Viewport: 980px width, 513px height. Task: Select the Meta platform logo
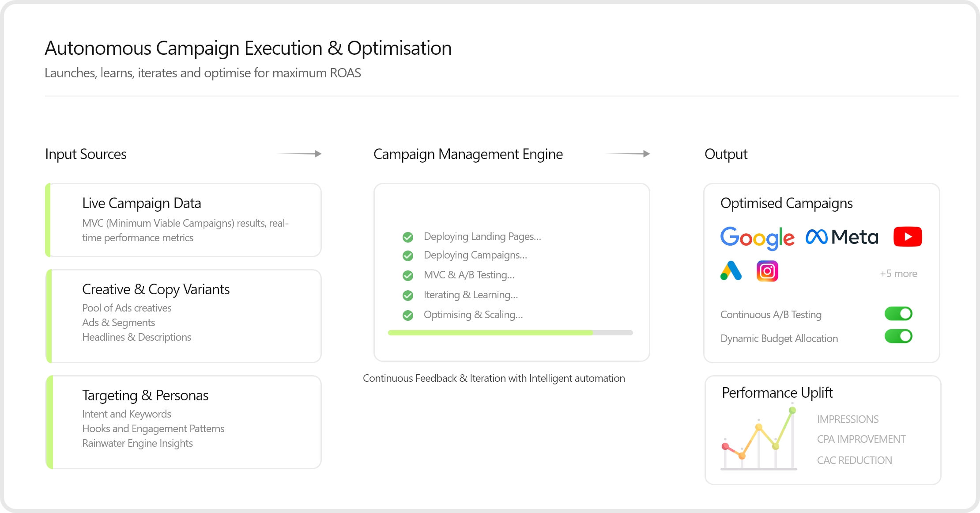842,236
